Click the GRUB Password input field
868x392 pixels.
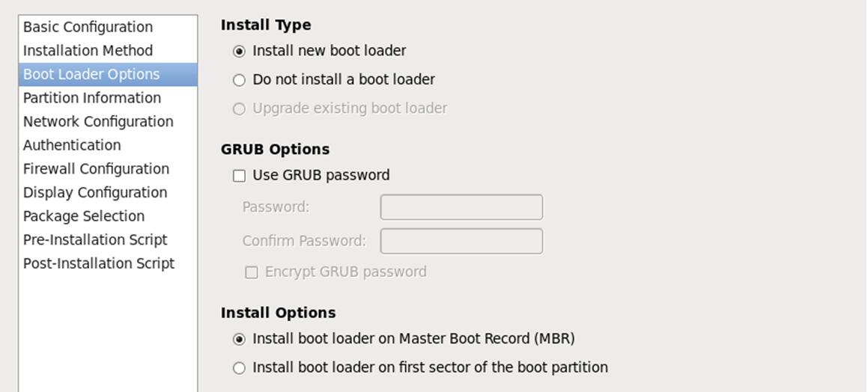[461, 207]
